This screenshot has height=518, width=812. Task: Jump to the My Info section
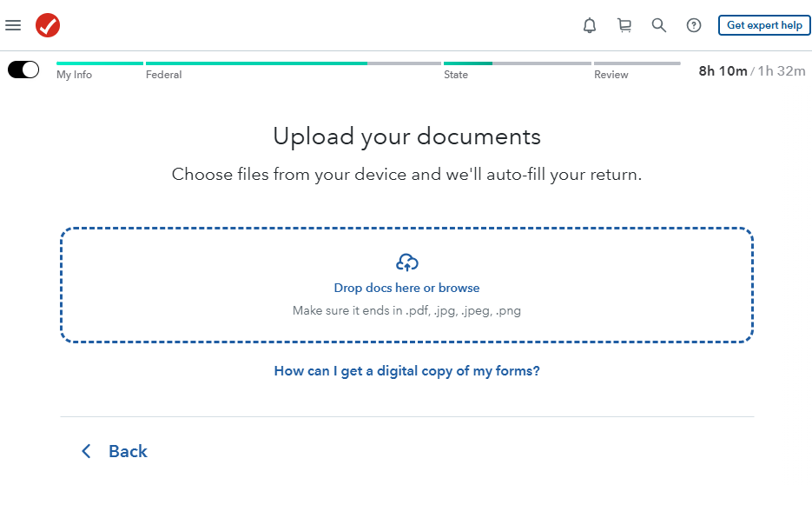75,75
